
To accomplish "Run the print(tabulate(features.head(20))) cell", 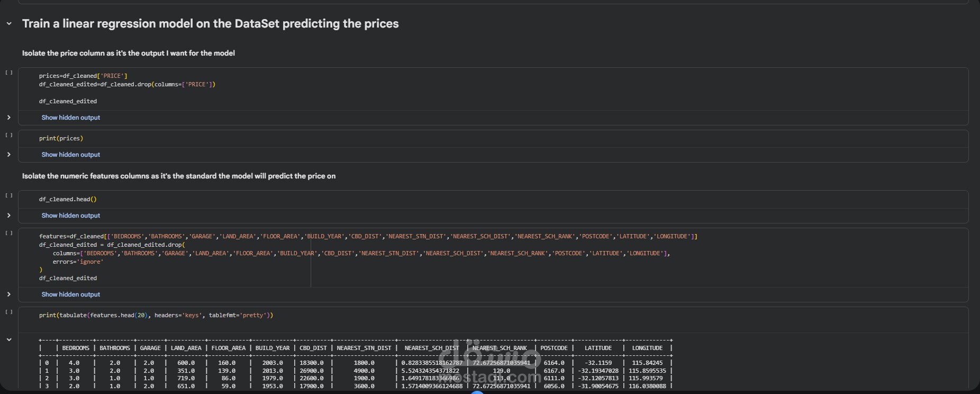I will click(9, 312).
